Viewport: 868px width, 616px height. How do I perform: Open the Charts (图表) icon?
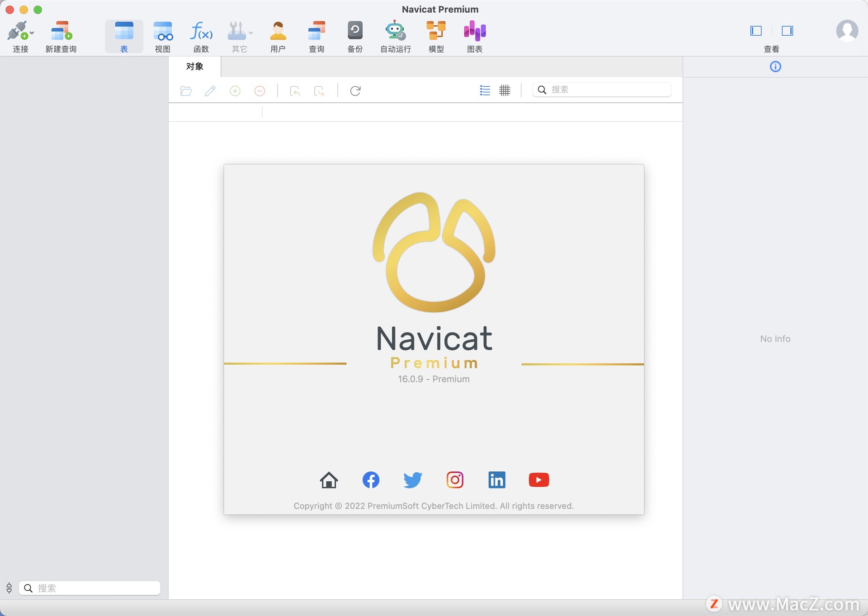[474, 31]
